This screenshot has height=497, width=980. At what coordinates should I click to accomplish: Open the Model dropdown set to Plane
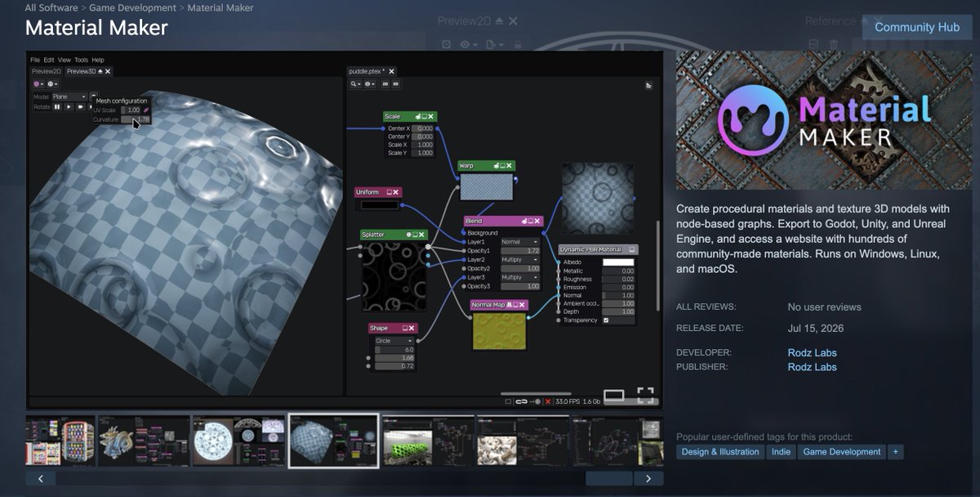[x=71, y=96]
